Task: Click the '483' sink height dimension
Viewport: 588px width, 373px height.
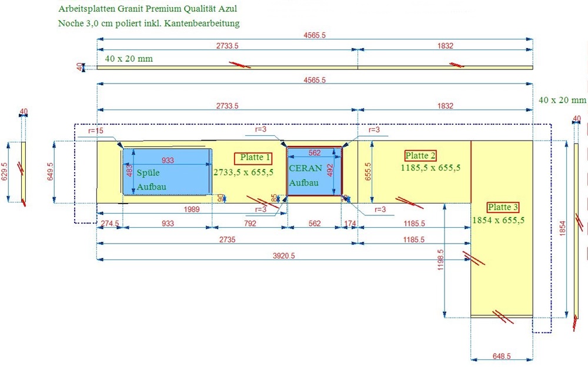Action: [130, 170]
